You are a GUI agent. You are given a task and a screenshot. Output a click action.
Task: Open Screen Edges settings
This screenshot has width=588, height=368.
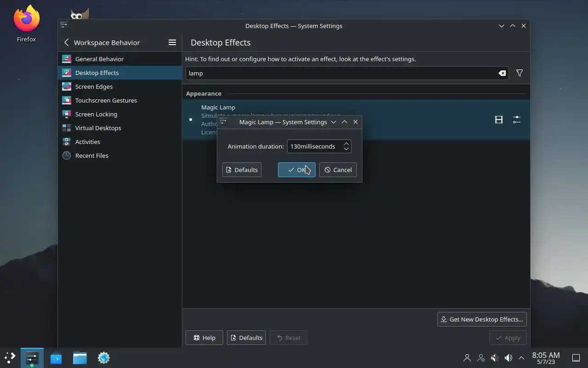pos(120,86)
